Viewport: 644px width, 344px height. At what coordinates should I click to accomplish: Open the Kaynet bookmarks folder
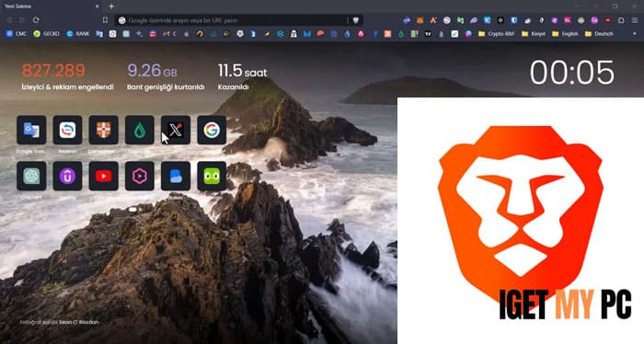(533, 34)
